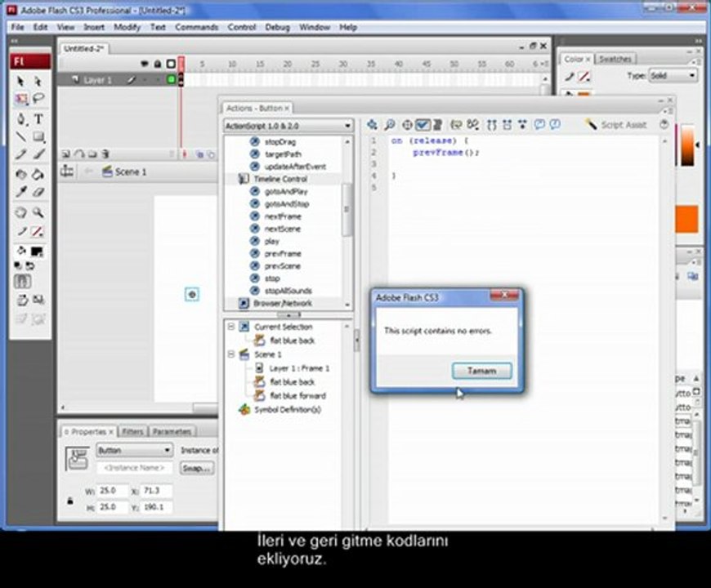Click Tamam in the dialog
The height and width of the screenshot is (588, 711).
pyautogui.click(x=482, y=371)
